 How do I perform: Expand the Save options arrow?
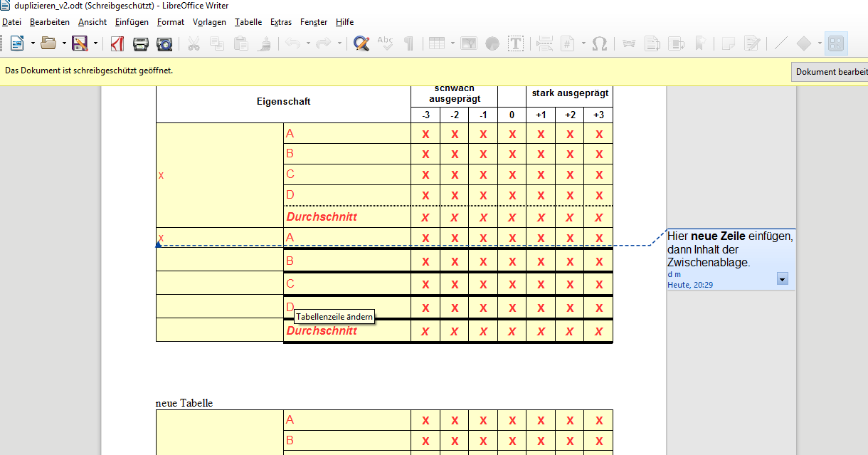[x=95, y=43]
